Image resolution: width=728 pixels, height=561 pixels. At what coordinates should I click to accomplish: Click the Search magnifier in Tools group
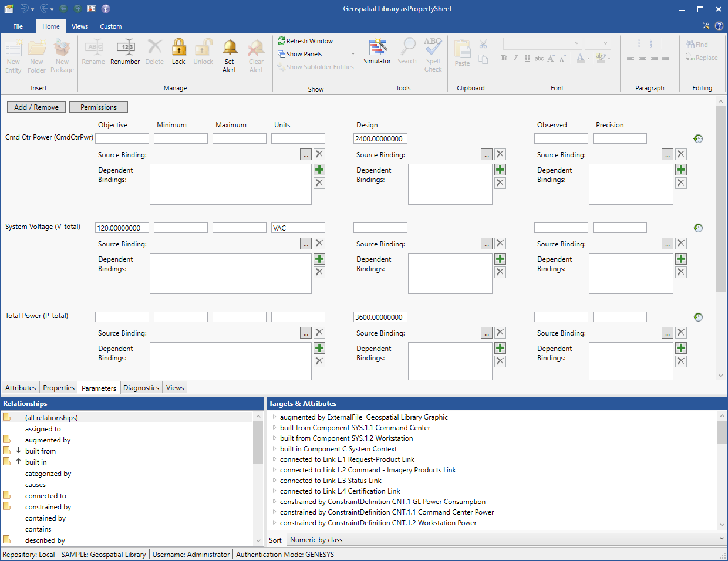tap(407, 47)
